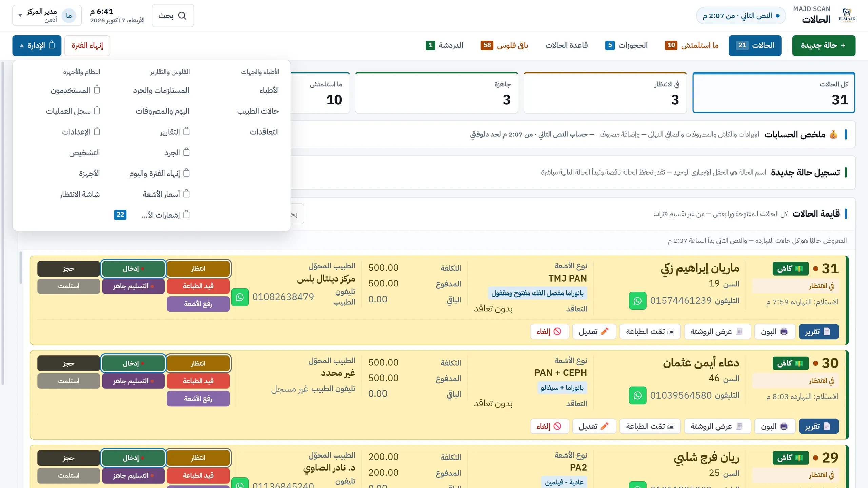Switch to ما استلمتش tab
Screen dimensions: 868x488
[692, 45]
